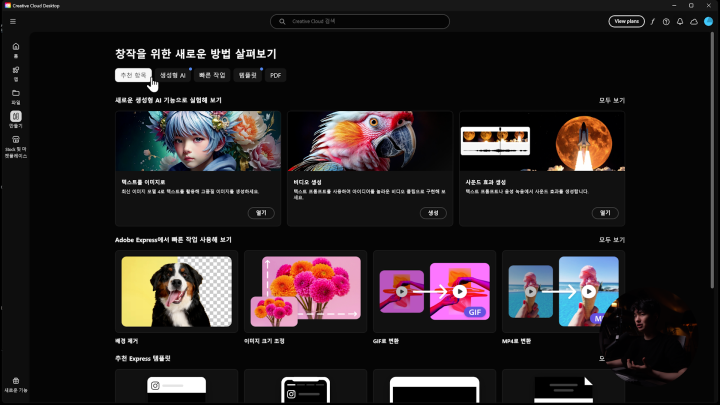The height and width of the screenshot is (405, 720).
Task: Open the help question mark icon
Action: 666,21
